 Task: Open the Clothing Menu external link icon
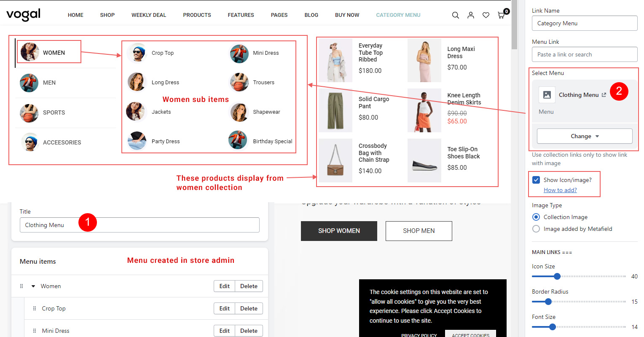604,95
